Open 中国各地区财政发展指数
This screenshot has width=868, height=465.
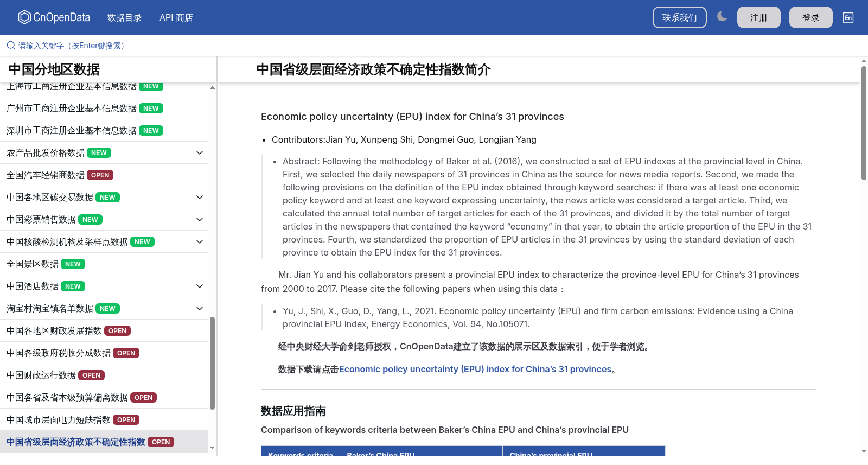tap(54, 331)
